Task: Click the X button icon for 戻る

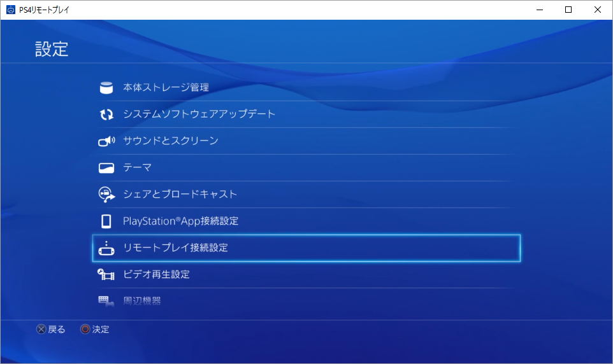Action: coord(41,329)
